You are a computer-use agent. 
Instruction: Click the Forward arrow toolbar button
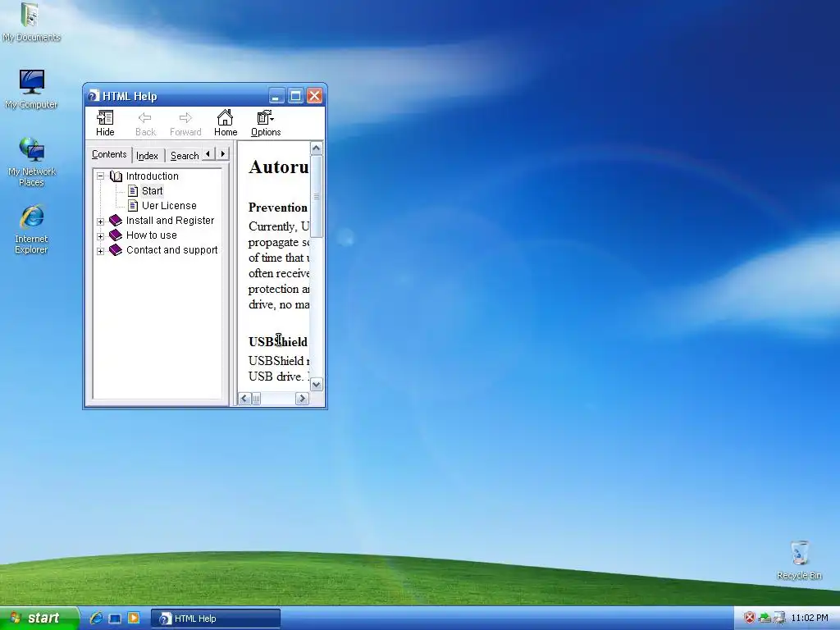pyautogui.click(x=185, y=123)
